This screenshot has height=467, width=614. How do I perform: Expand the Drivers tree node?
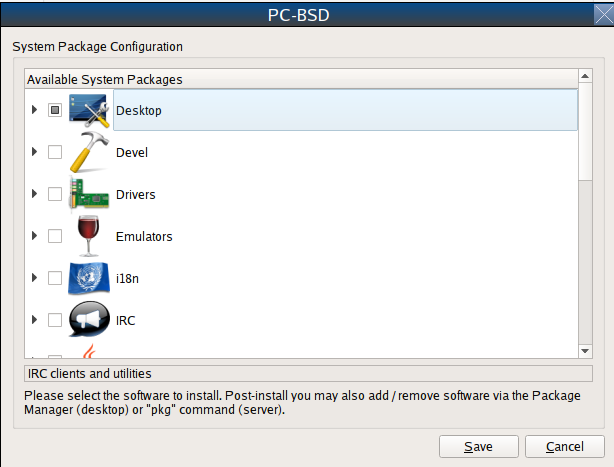[x=34, y=193]
